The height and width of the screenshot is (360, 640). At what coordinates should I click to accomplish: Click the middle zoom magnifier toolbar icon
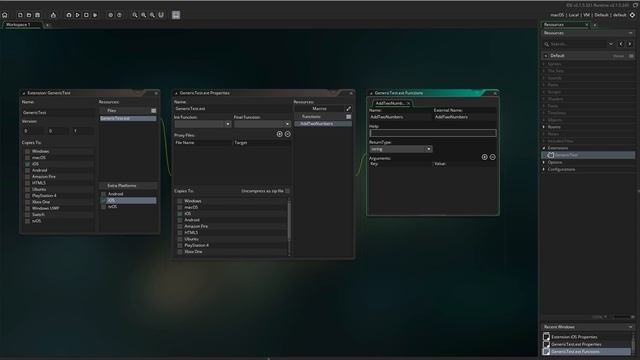point(144,15)
